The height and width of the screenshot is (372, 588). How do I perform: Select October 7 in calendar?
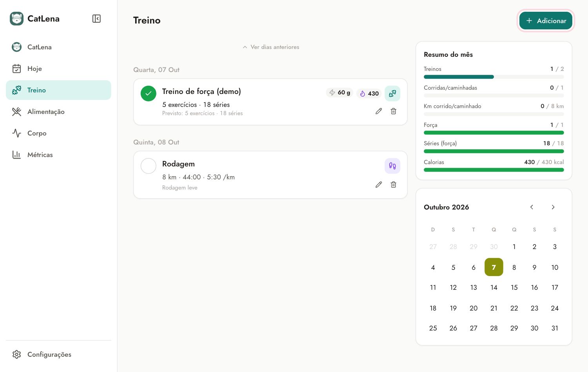tap(494, 267)
